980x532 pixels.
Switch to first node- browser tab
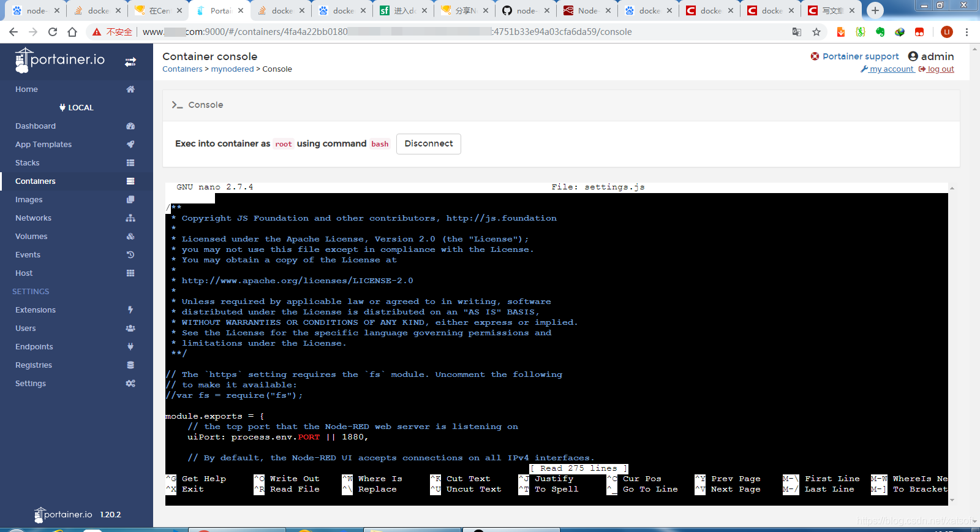pyautogui.click(x=36, y=10)
